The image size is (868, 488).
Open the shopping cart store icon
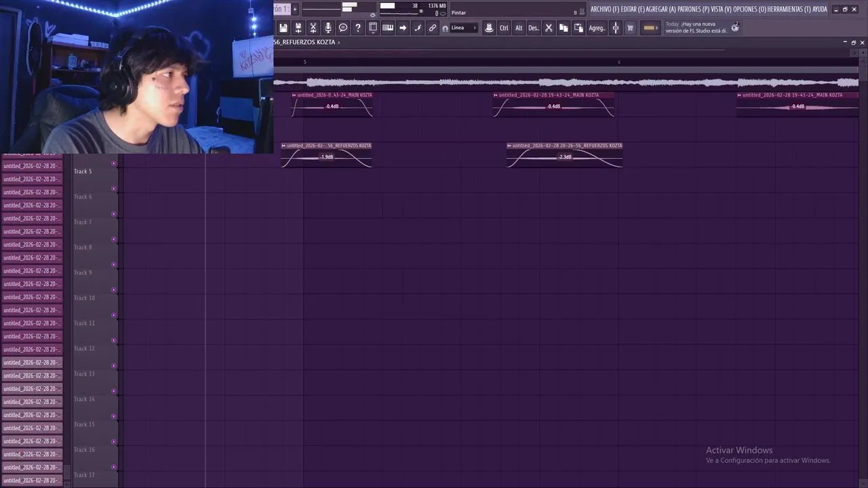(630, 28)
